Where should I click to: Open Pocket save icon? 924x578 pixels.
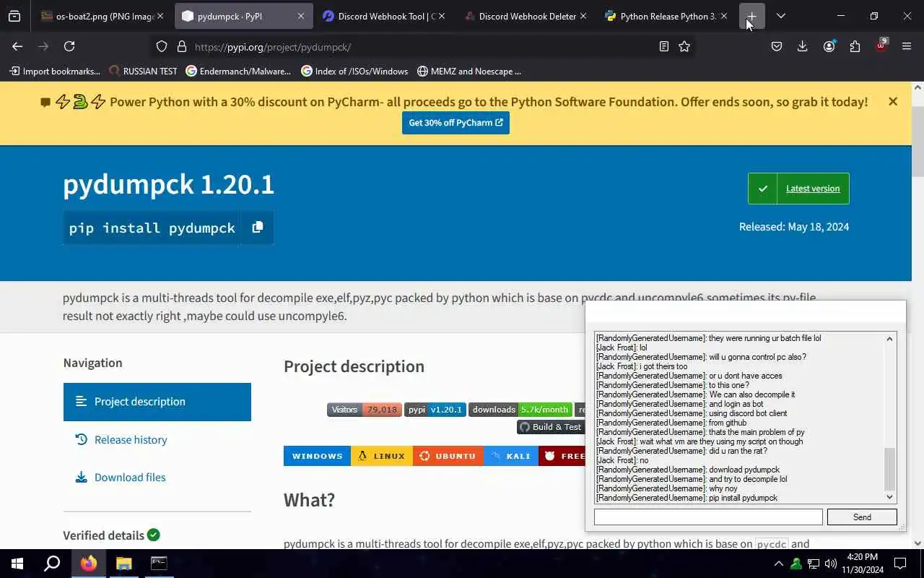pos(777,46)
